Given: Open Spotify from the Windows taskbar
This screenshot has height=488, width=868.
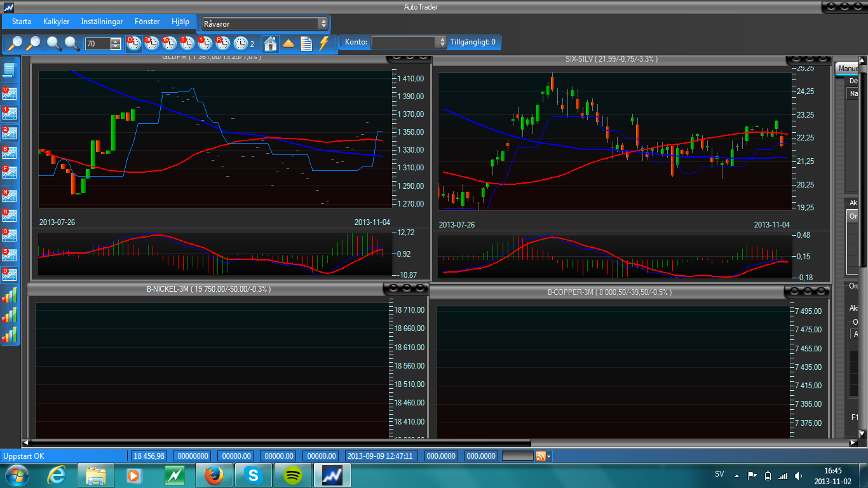Looking at the screenshot, I should click(292, 475).
